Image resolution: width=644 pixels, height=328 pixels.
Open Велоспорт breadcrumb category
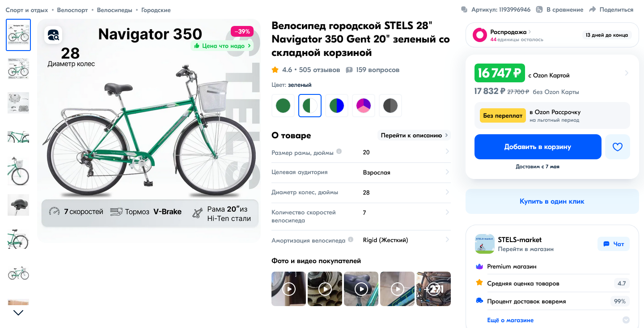[x=72, y=10]
